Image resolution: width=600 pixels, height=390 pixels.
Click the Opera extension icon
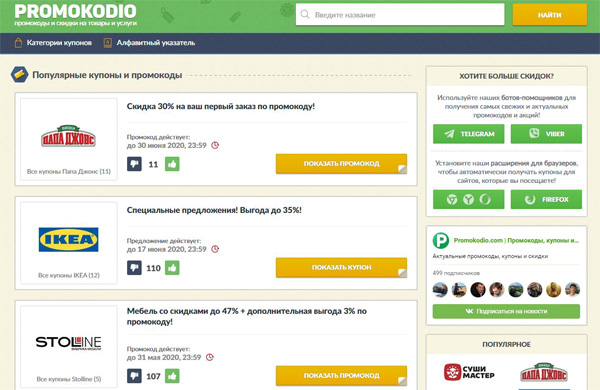pos(485,199)
